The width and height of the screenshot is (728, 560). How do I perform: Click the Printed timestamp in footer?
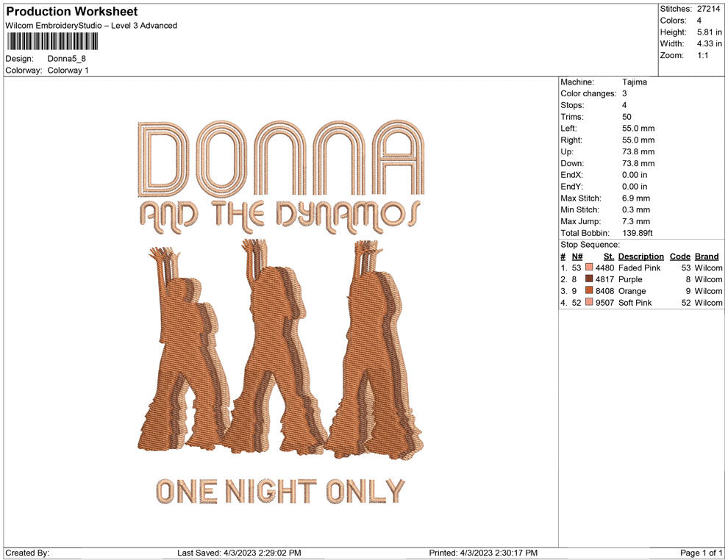point(483,553)
